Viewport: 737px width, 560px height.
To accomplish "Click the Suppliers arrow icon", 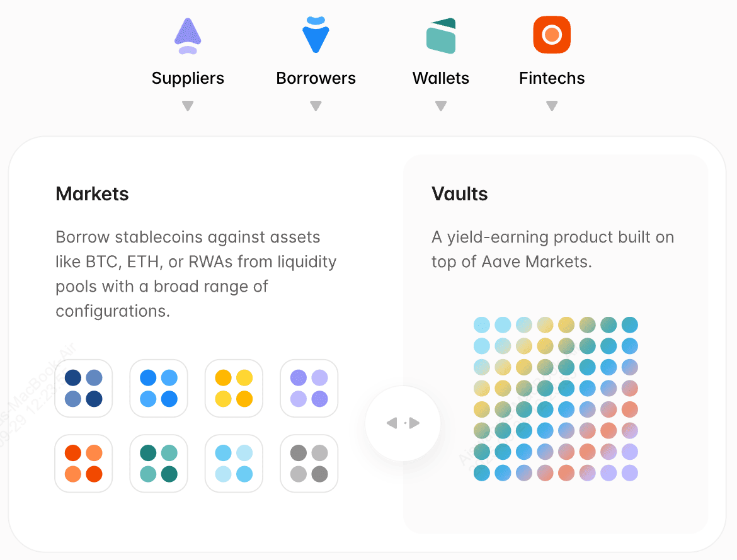I will [188, 35].
